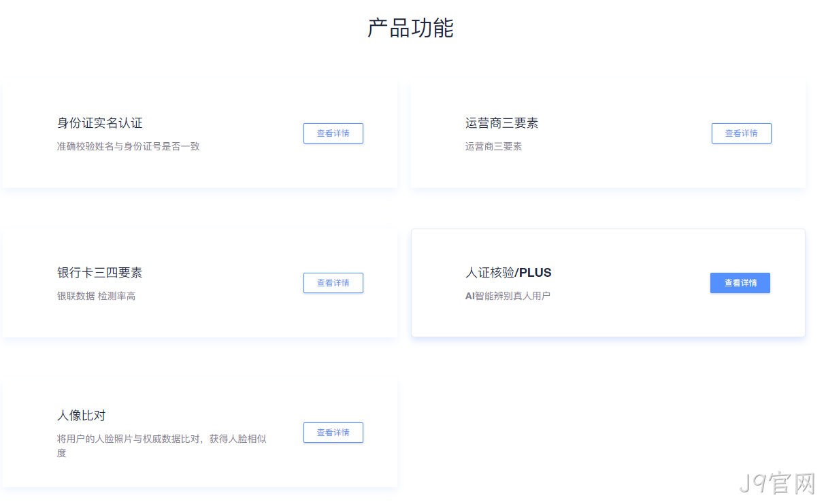The image size is (826, 504).
Task: Click the 运营商三要素 subtitle description text
Action: [x=494, y=146]
